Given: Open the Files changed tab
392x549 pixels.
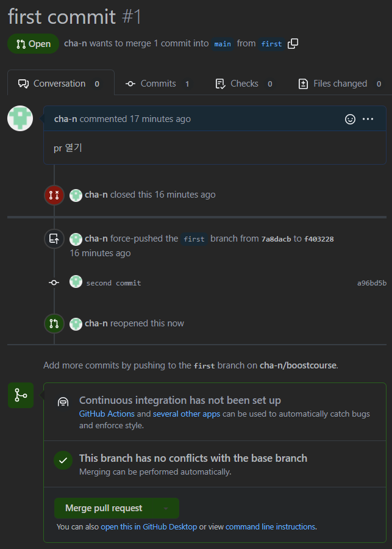Looking at the screenshot, I should (340, 84).
